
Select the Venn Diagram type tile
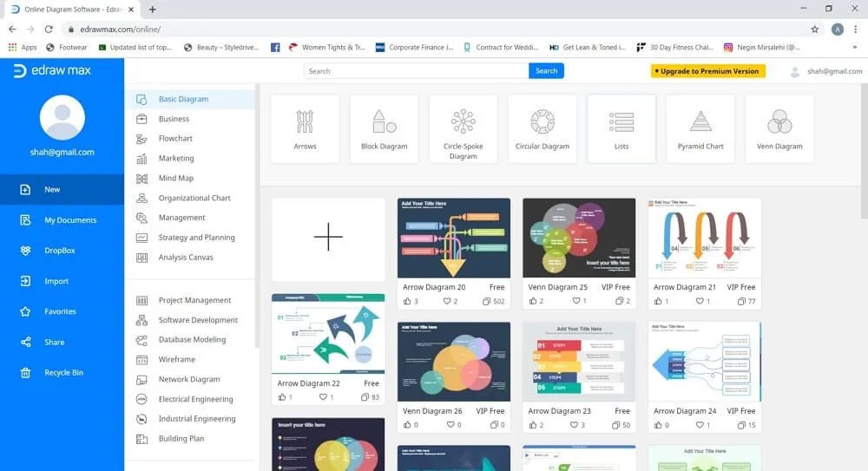pos(779,128)
